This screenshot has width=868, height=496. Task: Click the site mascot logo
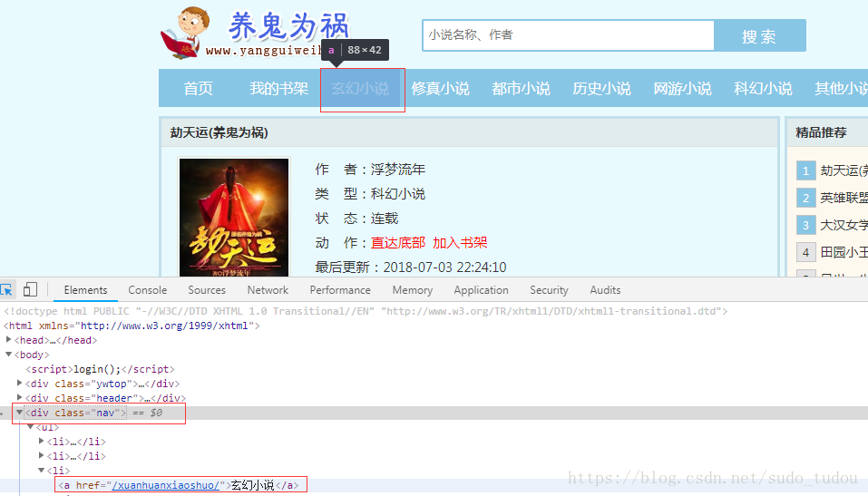[x=185, y=32]
